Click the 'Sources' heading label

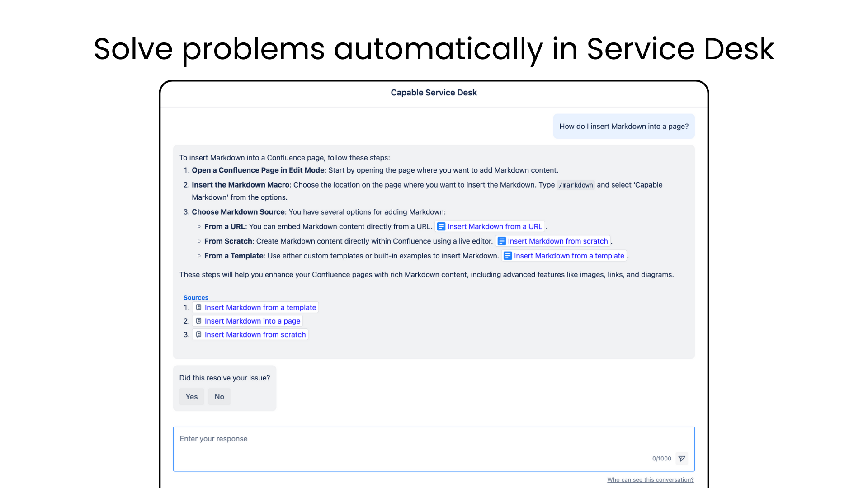coord(196,297)
